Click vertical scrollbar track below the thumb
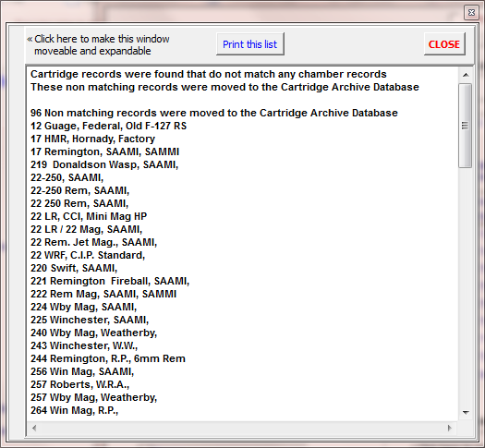Viewport: 485px width, 448px height. coord(466,286)
